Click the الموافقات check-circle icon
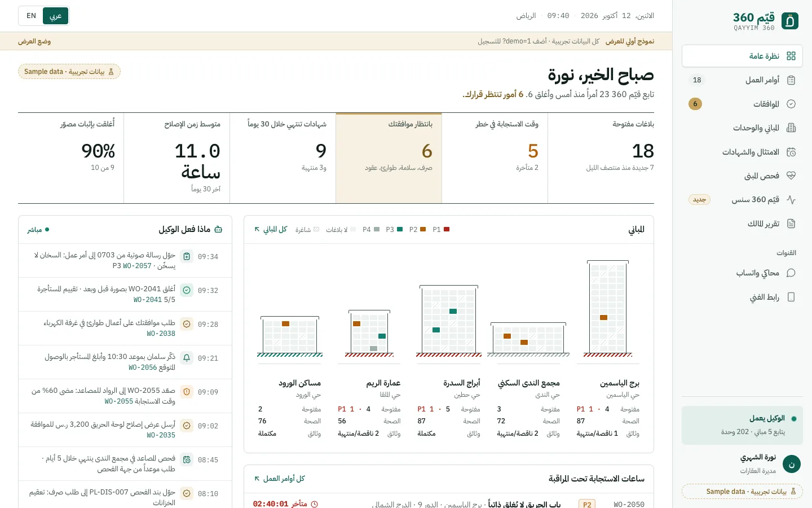 point(791,104)
